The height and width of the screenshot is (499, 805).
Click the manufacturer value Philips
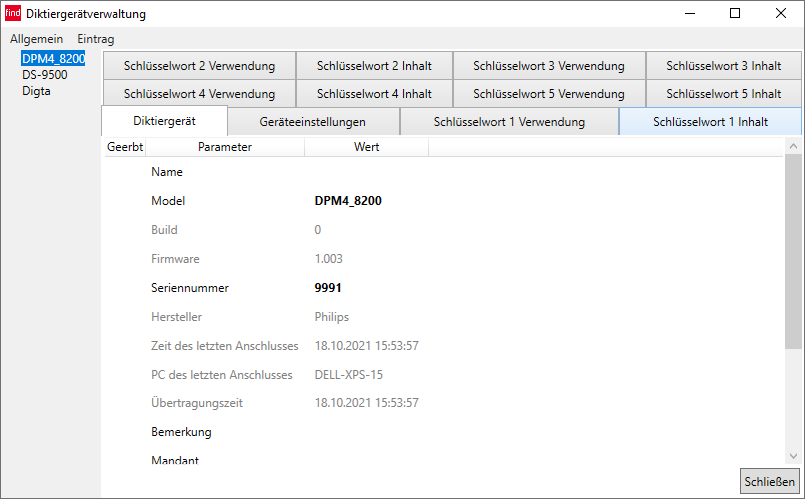pyautogui.click(x=332, y=317)
